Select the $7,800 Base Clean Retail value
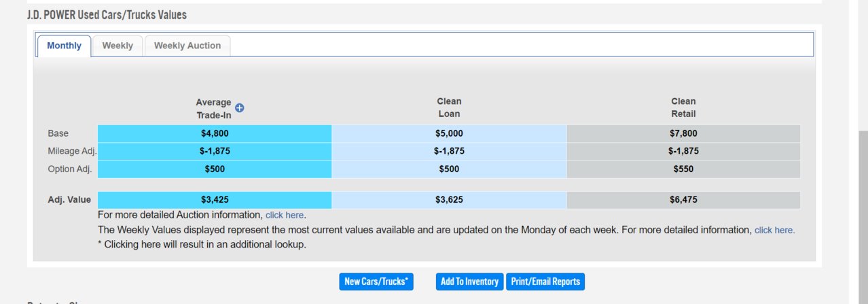Image resolution: width=868 pixels, height=304 pixels. pyautogui.click(x=683, y=133)
